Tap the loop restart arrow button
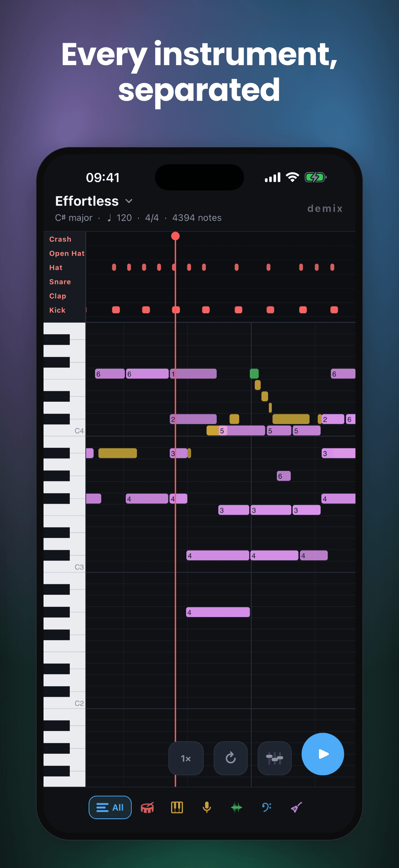Image resolution: width=399 pixels, height=868 pixels. [231, 758]
